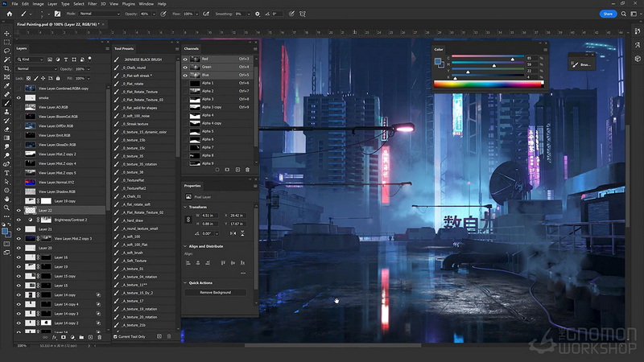Select the Eraser tool
Image resolution: width=644 pixels, height=362 pixels.
[6, 130]
